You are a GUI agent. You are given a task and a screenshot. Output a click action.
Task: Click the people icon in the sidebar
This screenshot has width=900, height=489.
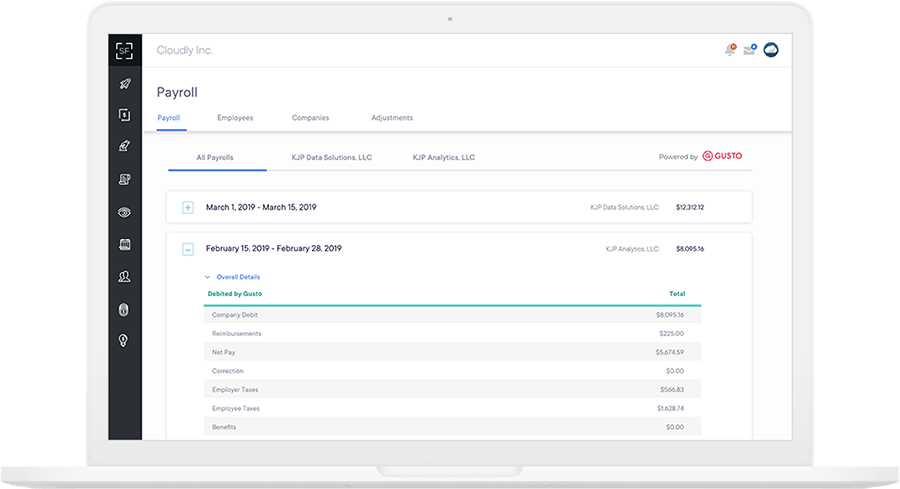124,277
